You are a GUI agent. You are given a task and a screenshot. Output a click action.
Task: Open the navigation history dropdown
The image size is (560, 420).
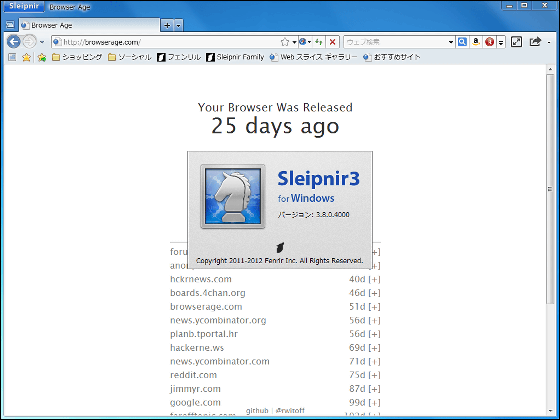(x=42, y=42)
